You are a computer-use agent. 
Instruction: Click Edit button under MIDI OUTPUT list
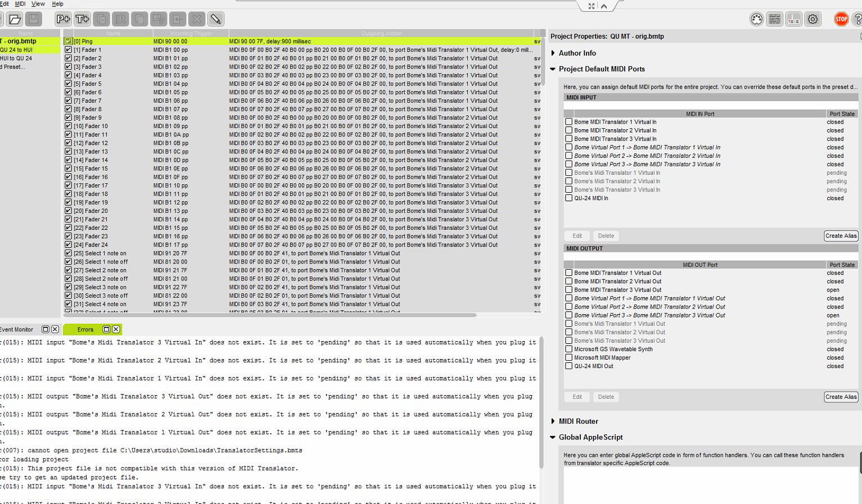pyautogui.click(x=577, y=397)
